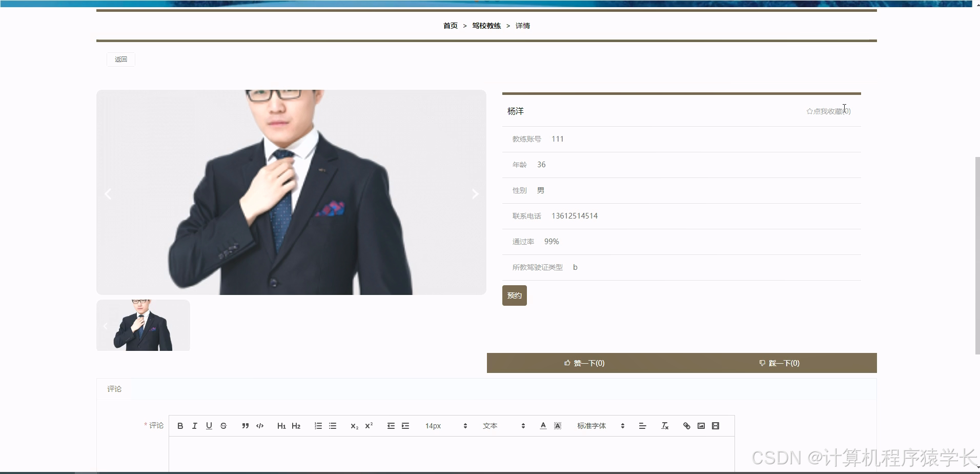Apply bold formatting in the comment editor

point(180,426)
